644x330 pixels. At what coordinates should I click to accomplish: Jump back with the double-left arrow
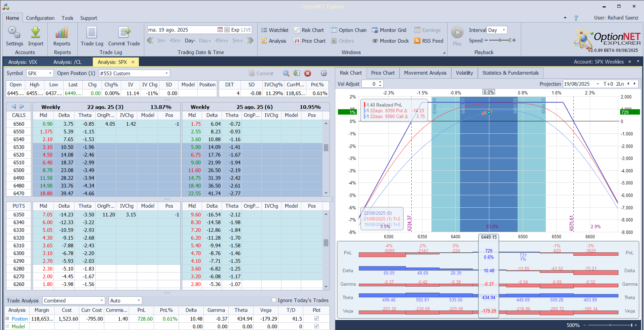(x=150, y=41)
